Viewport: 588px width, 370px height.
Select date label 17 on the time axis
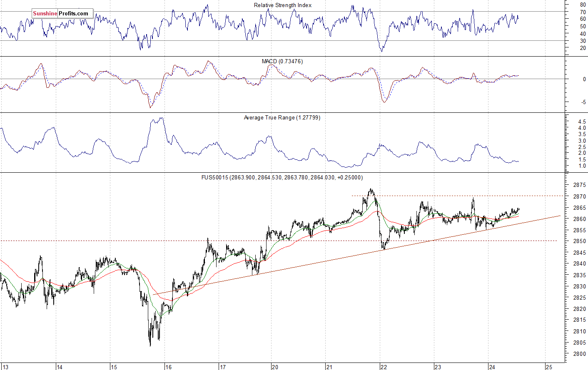point(223,367)
